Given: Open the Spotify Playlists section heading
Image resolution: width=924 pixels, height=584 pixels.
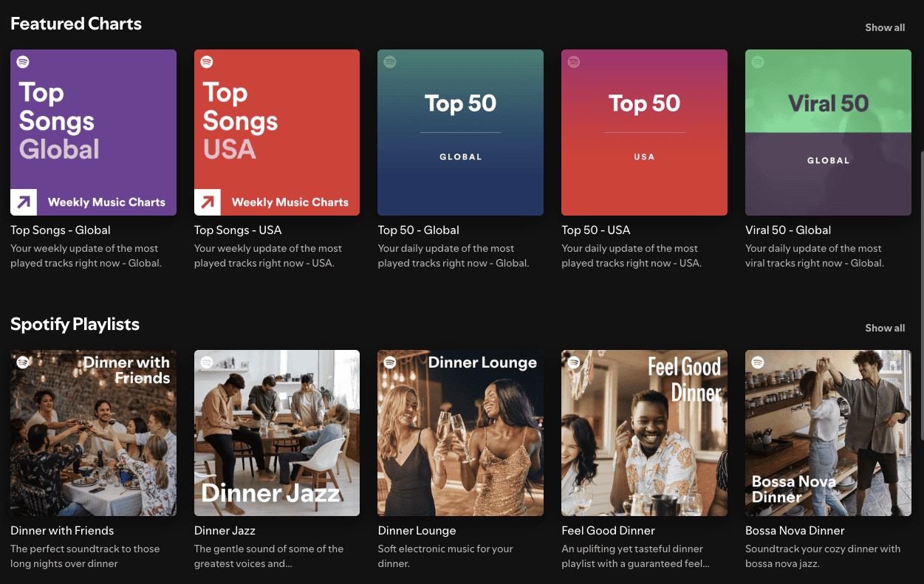Looking at the screenshot, I should (75, 324).
